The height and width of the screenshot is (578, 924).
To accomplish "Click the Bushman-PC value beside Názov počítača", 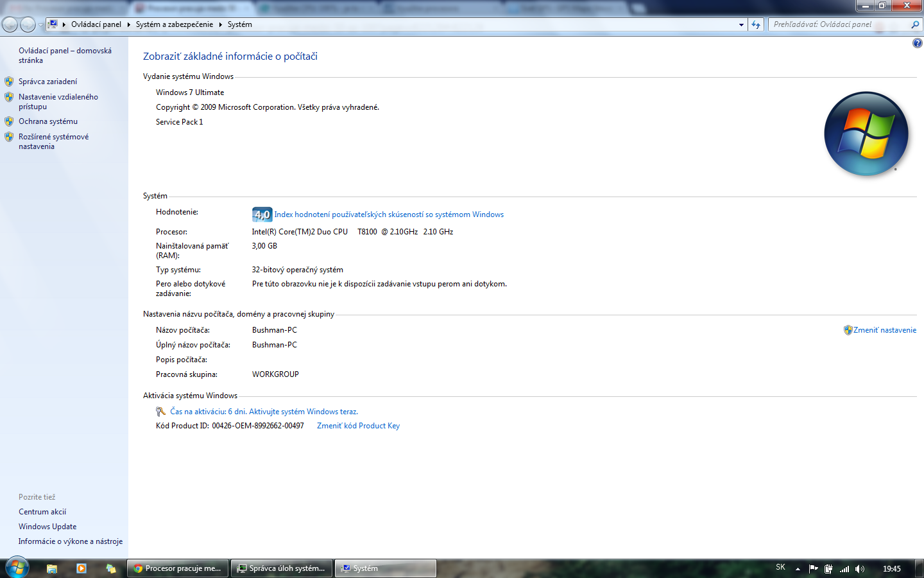I will [x=275, y=330].
